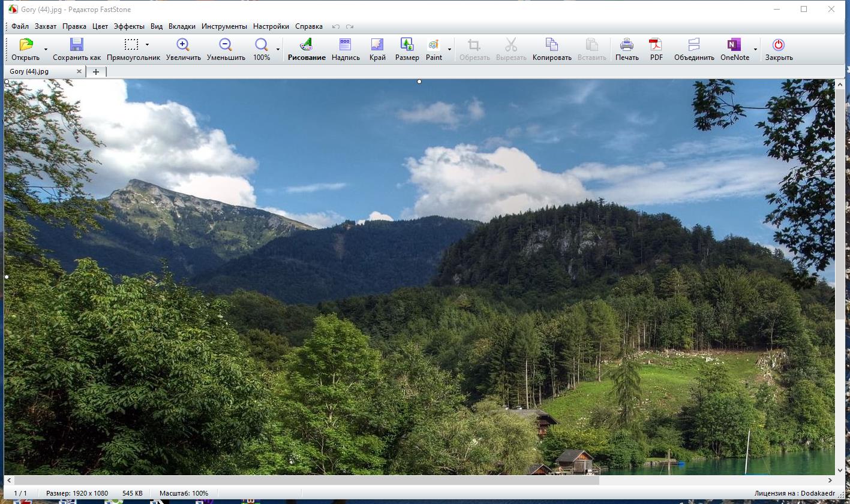The image size is (850, 504).
Task: Expand the OneNote send-to dropdown arrow
Action: [x=755, y=49]
